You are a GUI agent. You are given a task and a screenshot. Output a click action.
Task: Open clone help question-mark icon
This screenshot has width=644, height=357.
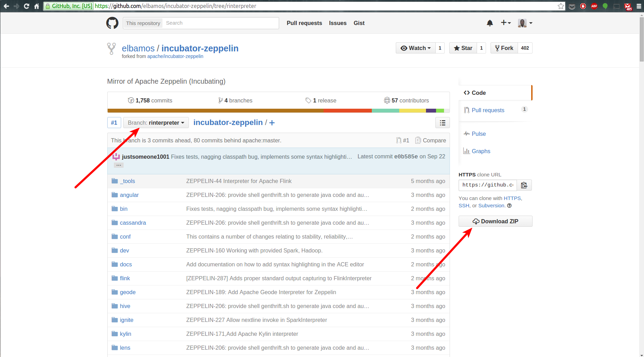[x=509, y=206]
